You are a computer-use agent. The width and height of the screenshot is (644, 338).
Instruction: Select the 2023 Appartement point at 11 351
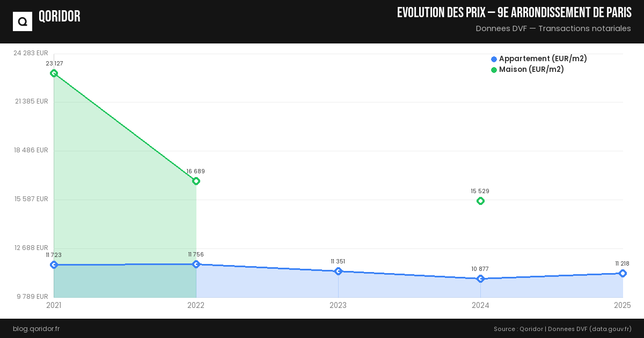338,271
